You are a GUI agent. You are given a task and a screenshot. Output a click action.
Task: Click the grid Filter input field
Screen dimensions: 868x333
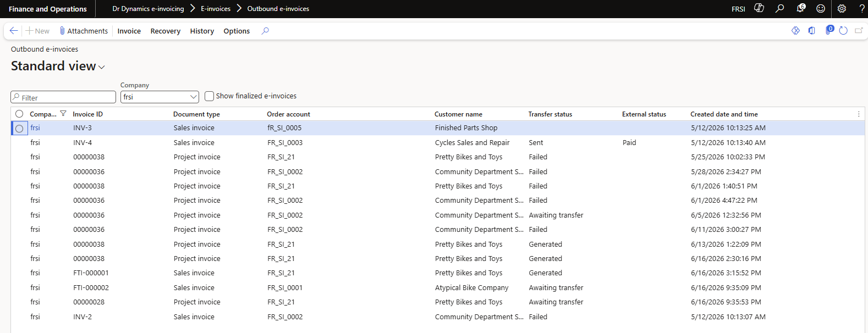(63, 97)
